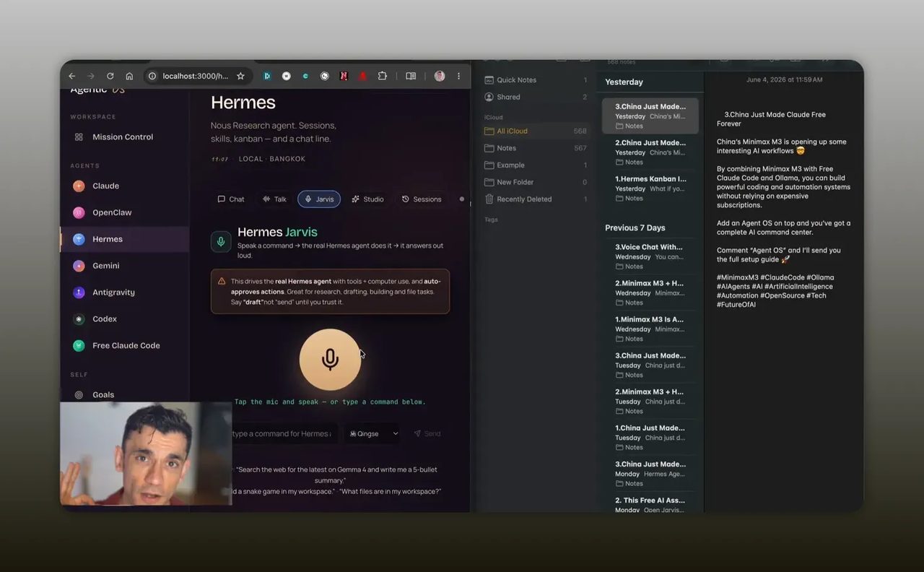The width and height of the screenshot is (924, 572).
Task: Switch to the Talk tab
Action: coord(274,199)
